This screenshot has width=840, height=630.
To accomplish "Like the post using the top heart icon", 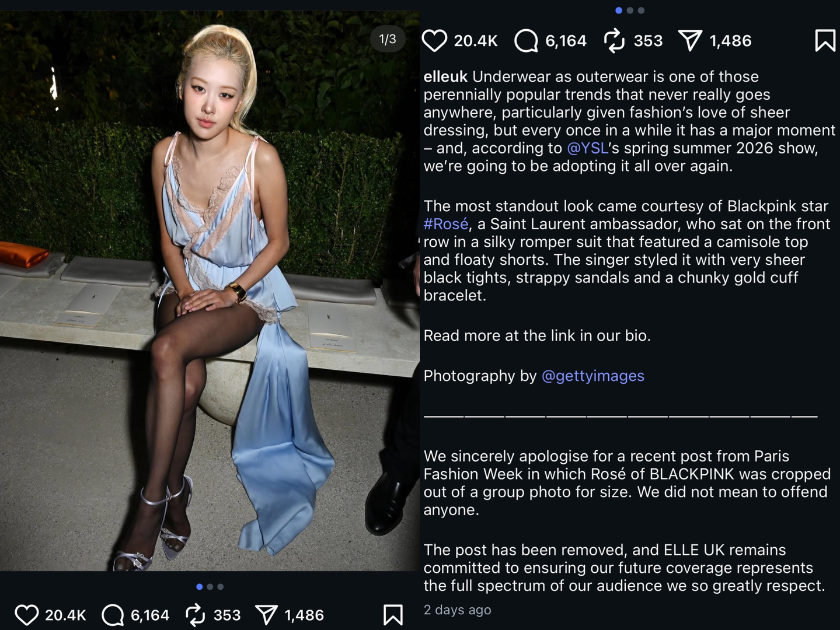I will coord(434,41).
